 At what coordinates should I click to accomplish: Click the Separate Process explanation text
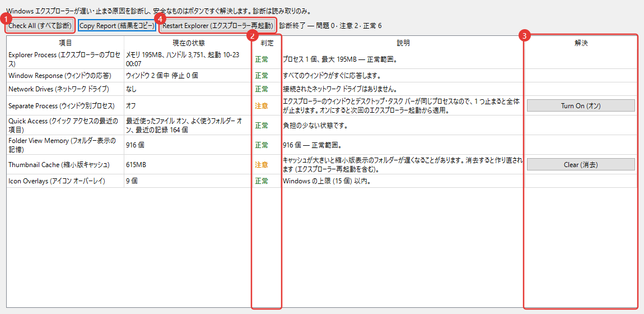pos(403,105)
